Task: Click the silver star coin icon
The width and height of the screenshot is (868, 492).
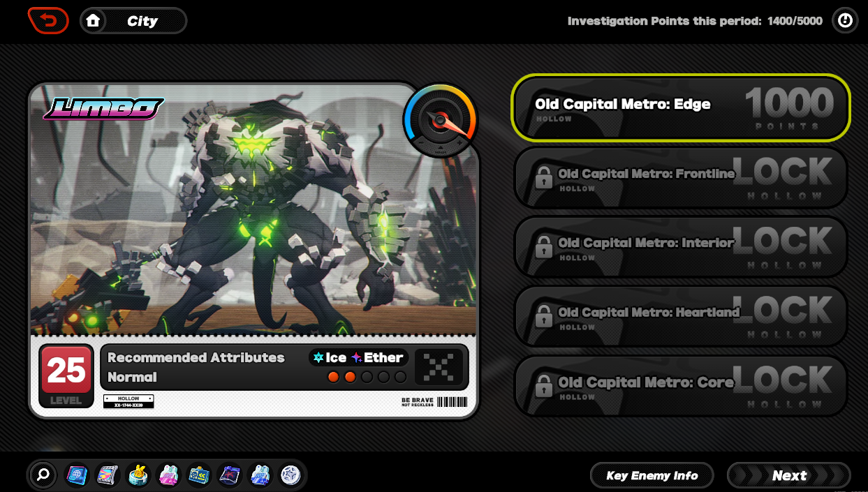Action: tap(290, 475)
